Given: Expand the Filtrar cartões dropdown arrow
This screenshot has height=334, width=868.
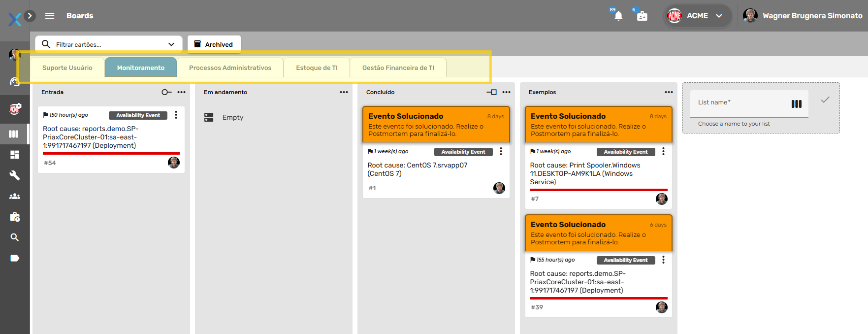Looking at the screenshot, I should click(171, 44).
